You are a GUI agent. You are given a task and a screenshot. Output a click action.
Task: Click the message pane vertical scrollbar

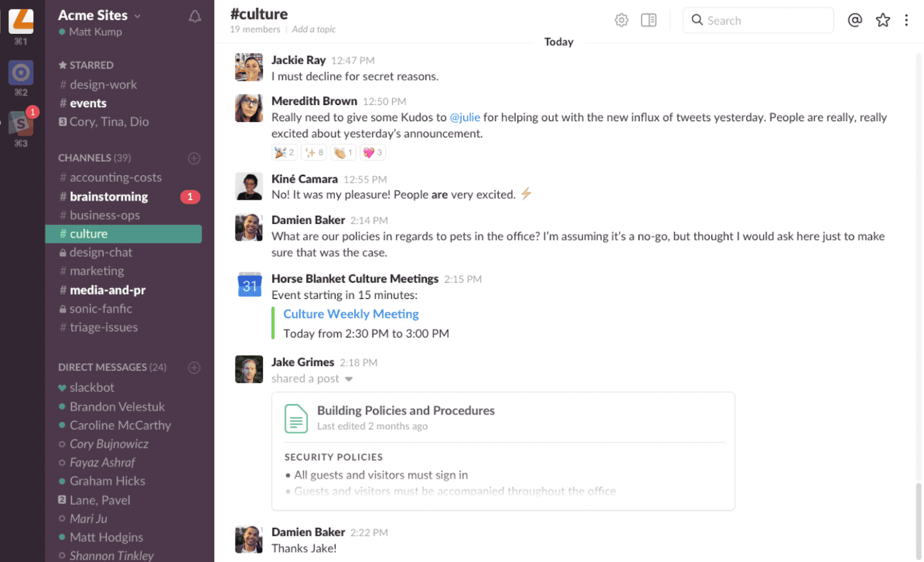pyautogui.click(x=919, y=521)
